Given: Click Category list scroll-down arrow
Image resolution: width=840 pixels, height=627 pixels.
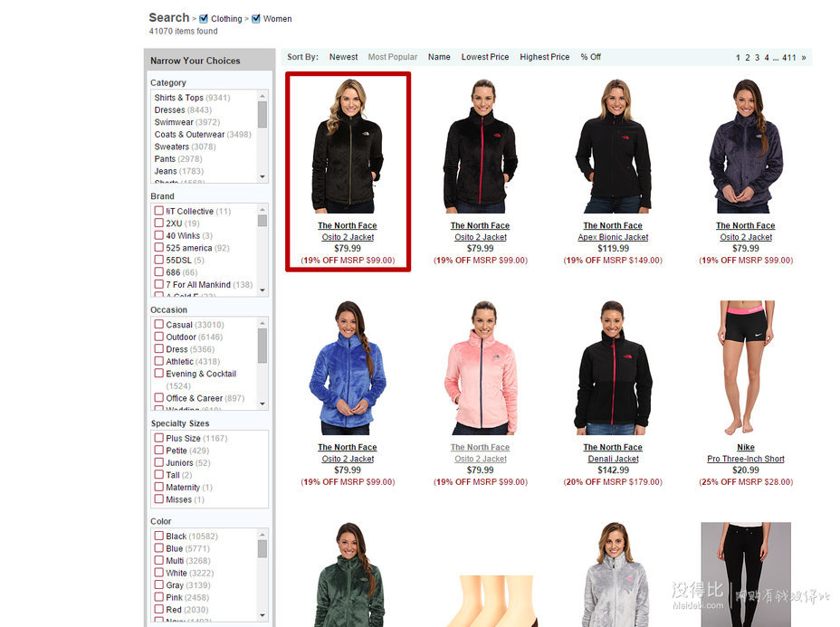Looking at the screenshot, I should 262,176.
